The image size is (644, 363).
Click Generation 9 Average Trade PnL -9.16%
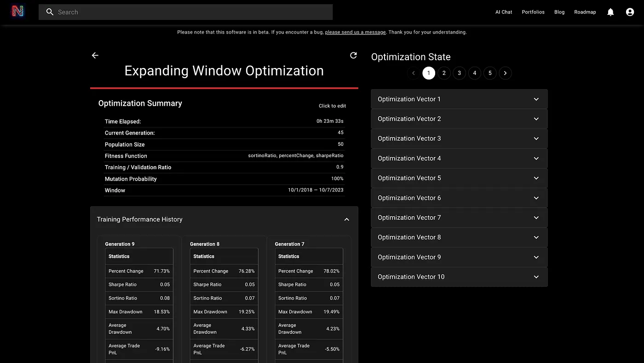pyautogui.click(x=162, y=349)
